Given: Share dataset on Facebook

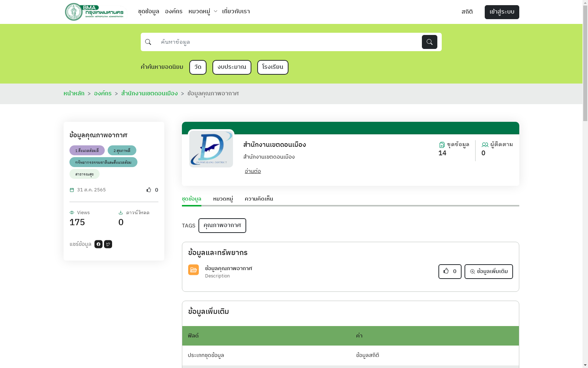Looking at the screenshot, I should click(x=98, y=244).
